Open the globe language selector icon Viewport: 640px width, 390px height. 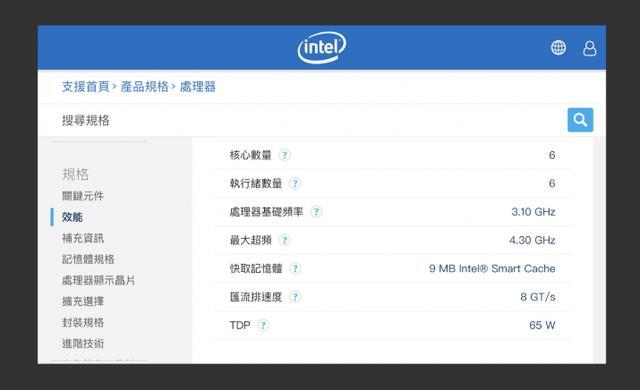558,48
